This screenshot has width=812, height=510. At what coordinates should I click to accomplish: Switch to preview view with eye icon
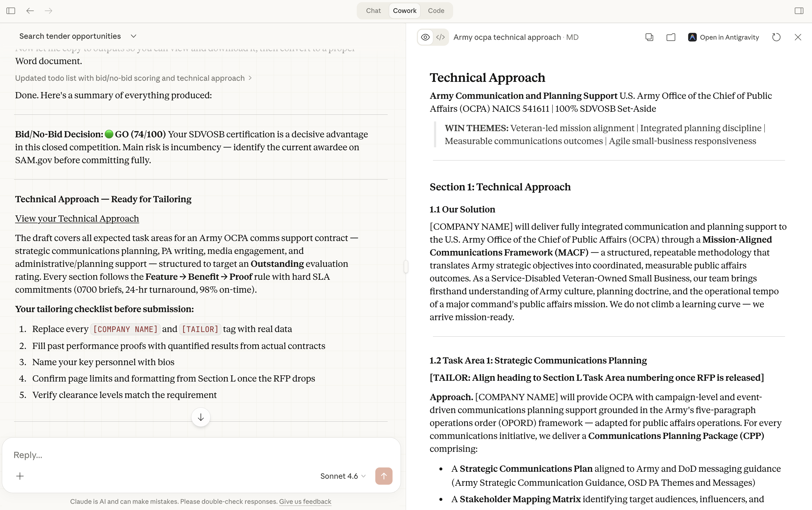point(426,37)
